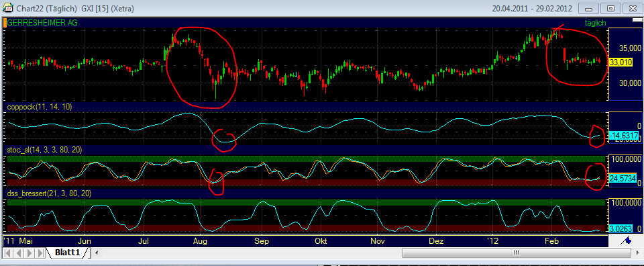Select the stoc_sl(14, 3, 3, 80, 20) indicator label
This screenshot has width=644, height=266.
[44, 150]
